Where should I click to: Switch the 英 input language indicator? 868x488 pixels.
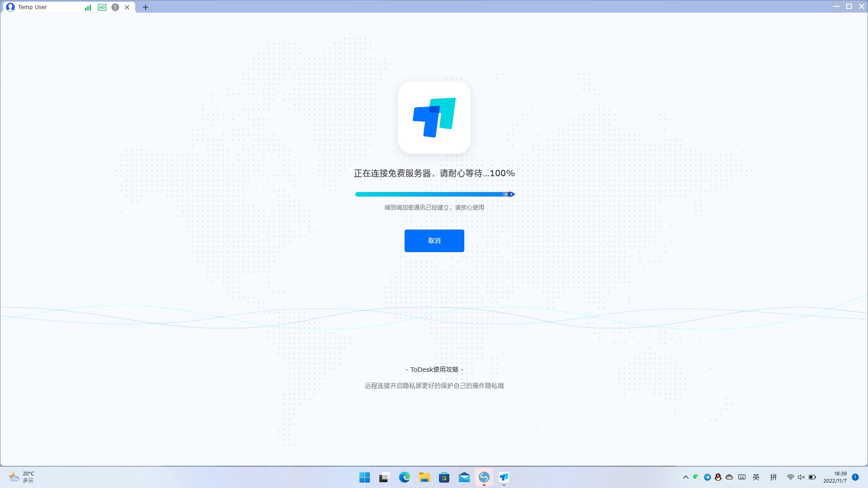[756, 477]
